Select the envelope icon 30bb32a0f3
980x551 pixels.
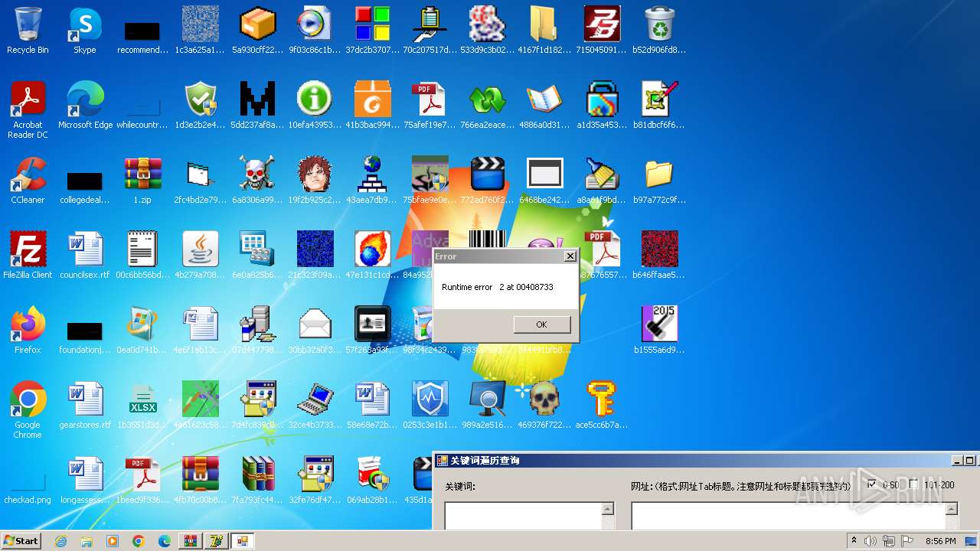[315, 331]
